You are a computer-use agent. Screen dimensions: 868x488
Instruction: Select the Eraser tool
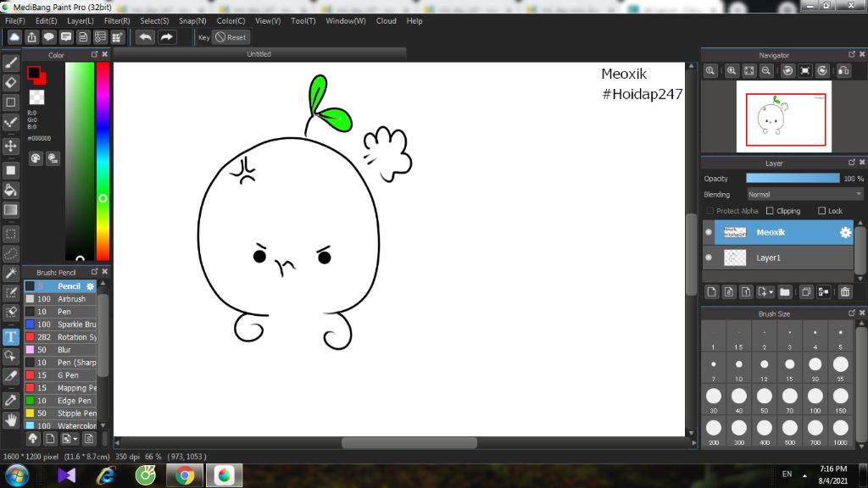click(x=10, y=83)
